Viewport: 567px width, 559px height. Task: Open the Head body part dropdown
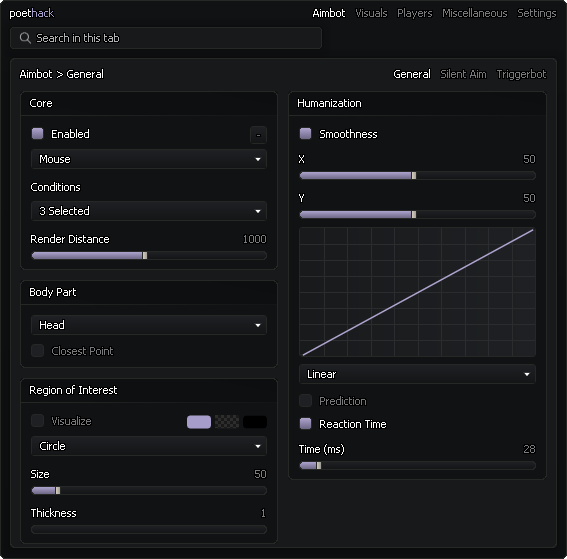click(x=149, y=325)
